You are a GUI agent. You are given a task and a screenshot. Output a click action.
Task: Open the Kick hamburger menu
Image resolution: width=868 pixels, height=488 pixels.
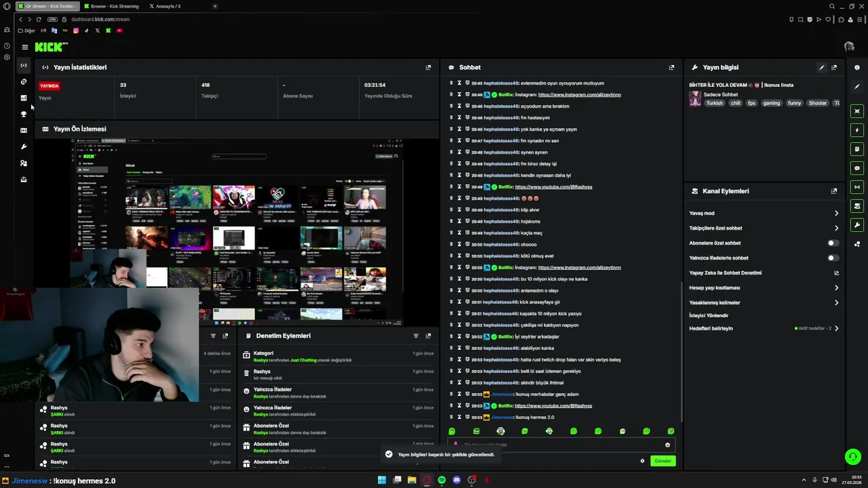(x=24, y=47)
